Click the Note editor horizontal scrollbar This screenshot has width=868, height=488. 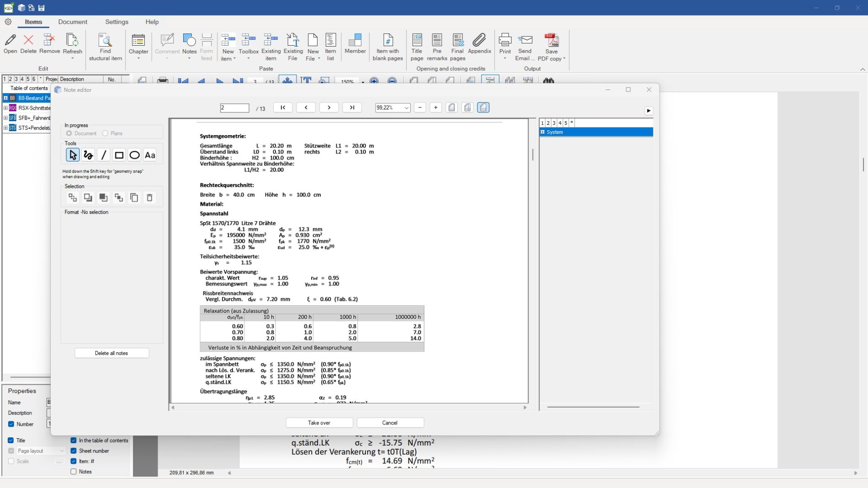(x=349, y=408)
